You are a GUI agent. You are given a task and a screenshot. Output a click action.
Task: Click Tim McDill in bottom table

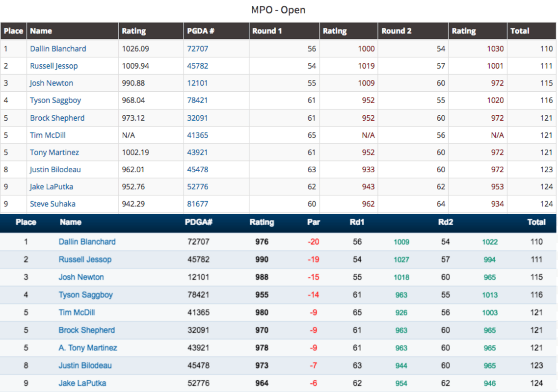(x=77, y=313)
